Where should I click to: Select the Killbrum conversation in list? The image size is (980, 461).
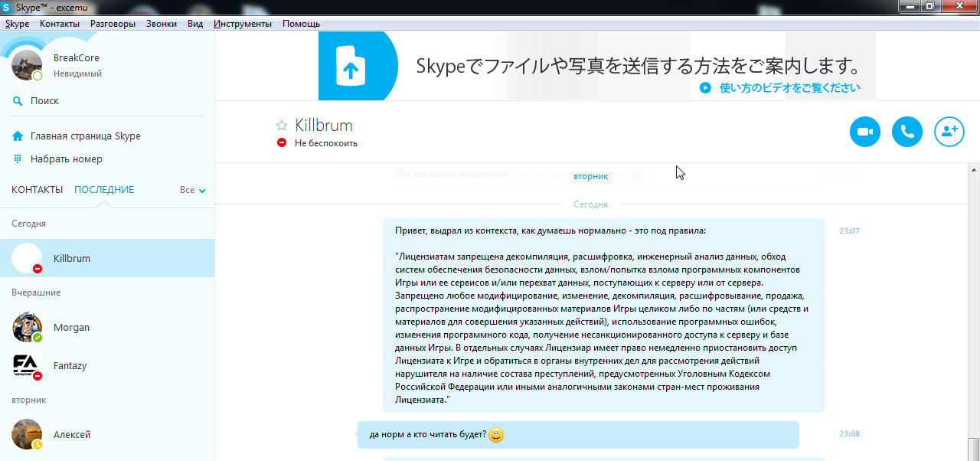coord(107,258)
